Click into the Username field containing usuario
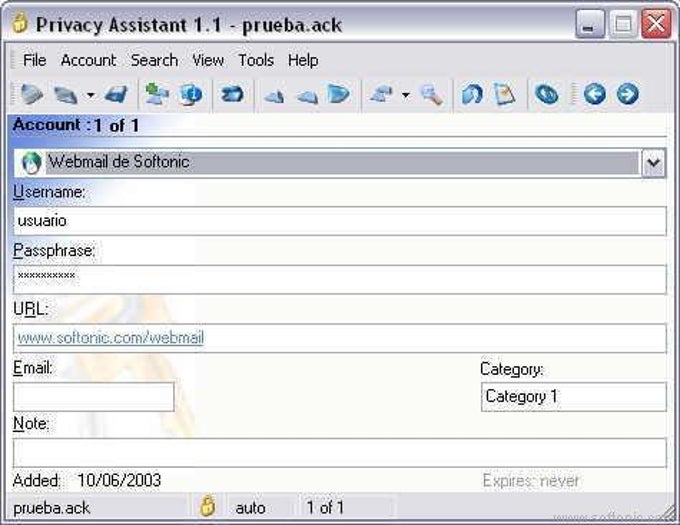This screenshot has height=525, width=680. click(x=340, y=221)
